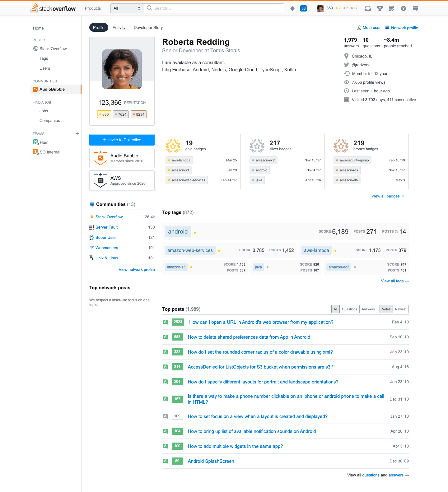Click the SO Internal team icon
This screenshot has height=492, width=448.
click(x=36, y=152)
